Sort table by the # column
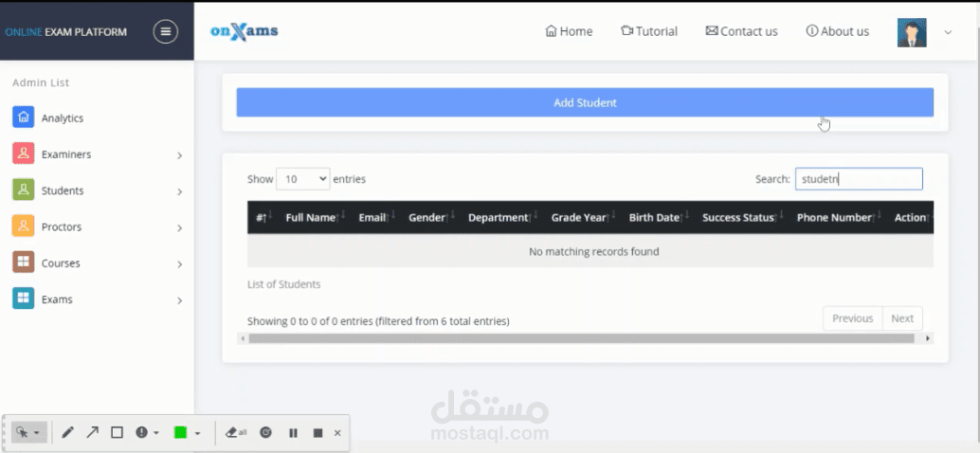This screenshot has height=453, width=980. point(263,217)
